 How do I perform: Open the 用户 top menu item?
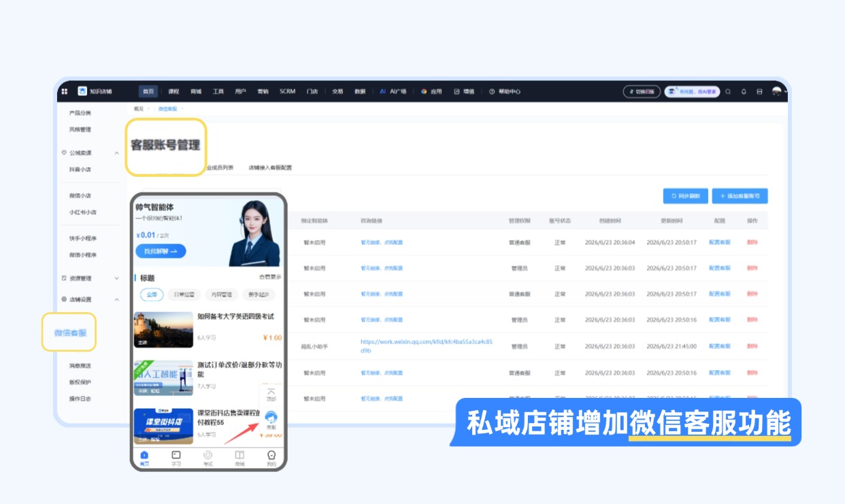[240, 91]
